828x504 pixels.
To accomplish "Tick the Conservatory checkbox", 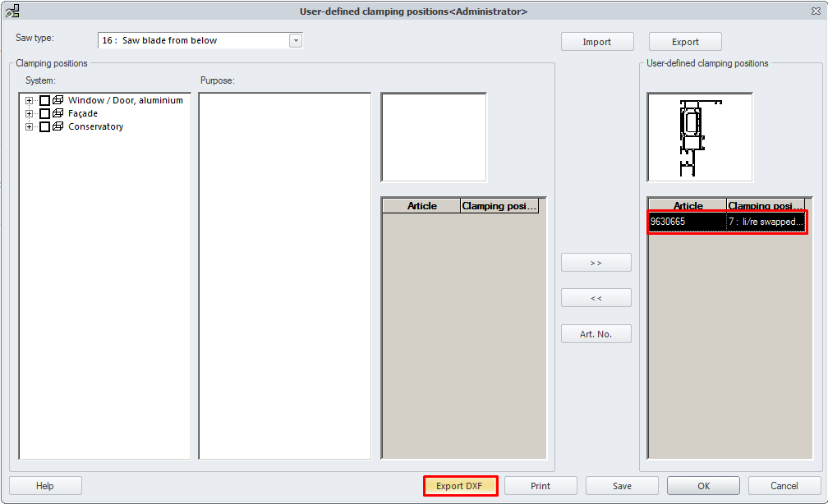I will (x=44, y=126).
